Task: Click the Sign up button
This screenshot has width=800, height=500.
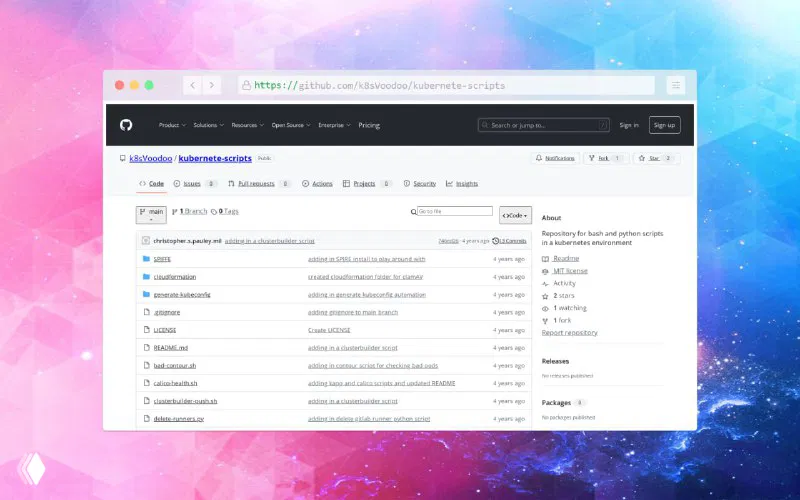Action: click(664, 125)
